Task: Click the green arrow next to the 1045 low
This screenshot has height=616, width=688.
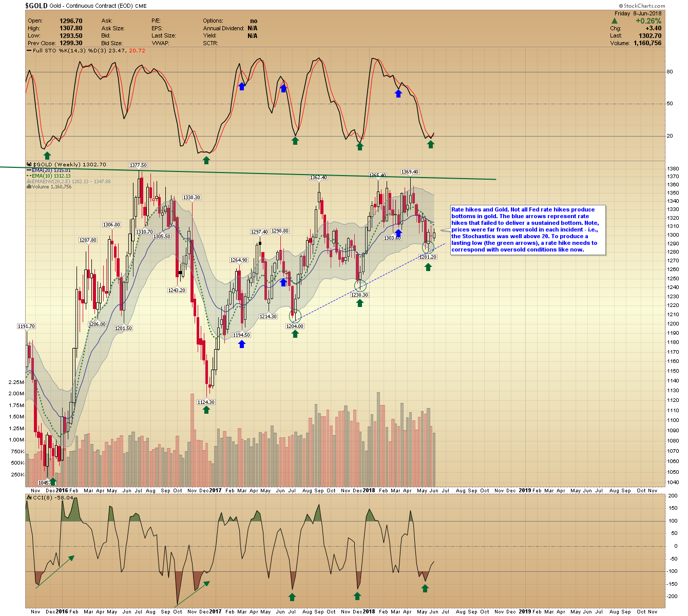Action: [x=53, y=482]
